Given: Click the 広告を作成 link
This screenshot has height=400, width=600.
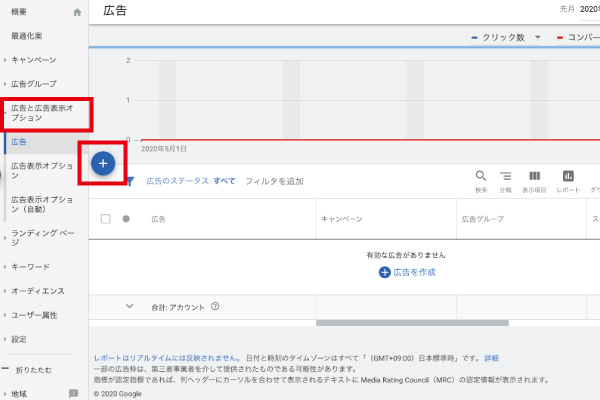Looking at the screenshot, I should [410, 272].
